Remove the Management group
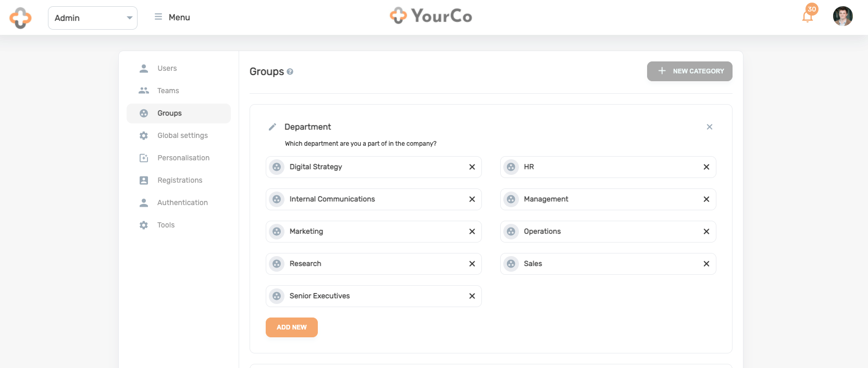The image size is (868, 368). coord(706,199)
